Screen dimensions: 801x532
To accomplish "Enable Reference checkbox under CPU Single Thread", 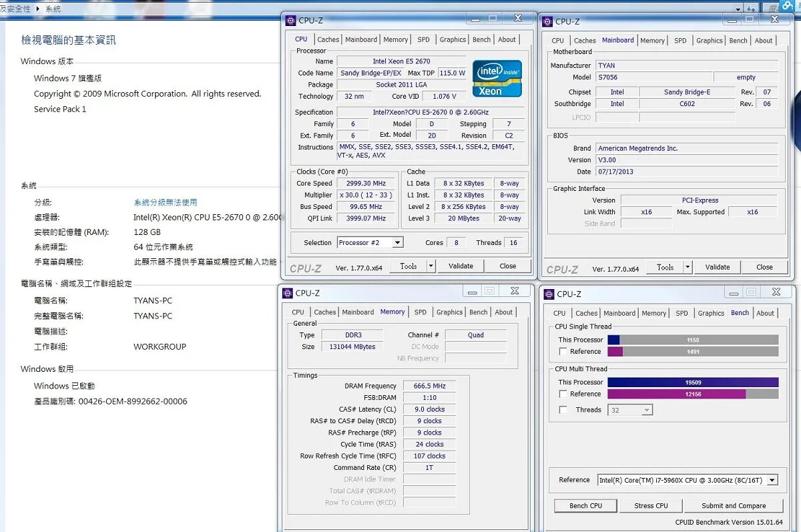I will coord(563,351).
